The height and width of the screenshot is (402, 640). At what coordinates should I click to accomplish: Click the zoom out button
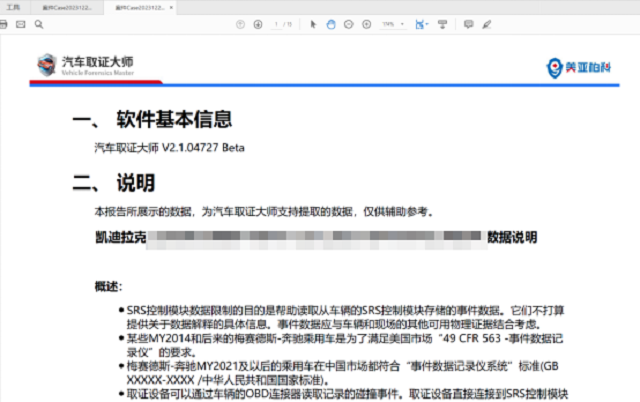pyautogui.click(x=349, y=24)
